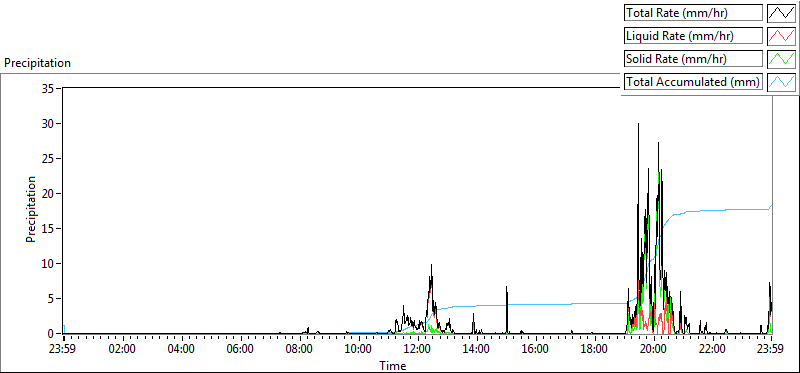This screenshot has width=800, height=373.
Task: Click the Precipitation graph title
Action: 37,63
